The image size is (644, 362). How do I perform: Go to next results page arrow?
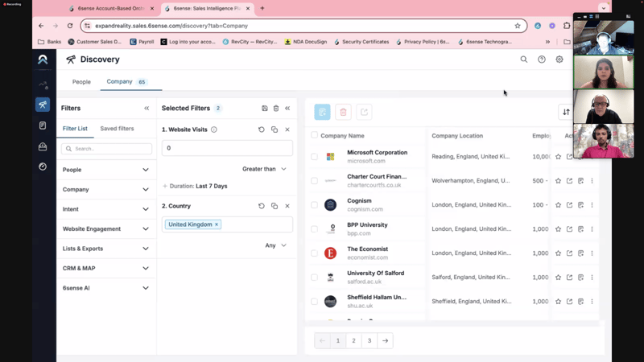(x=386, y=340)
